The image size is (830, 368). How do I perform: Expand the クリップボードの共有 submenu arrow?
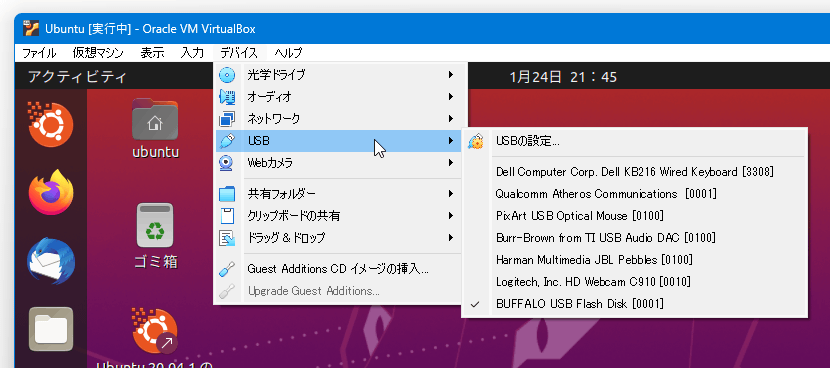[450, 216]
